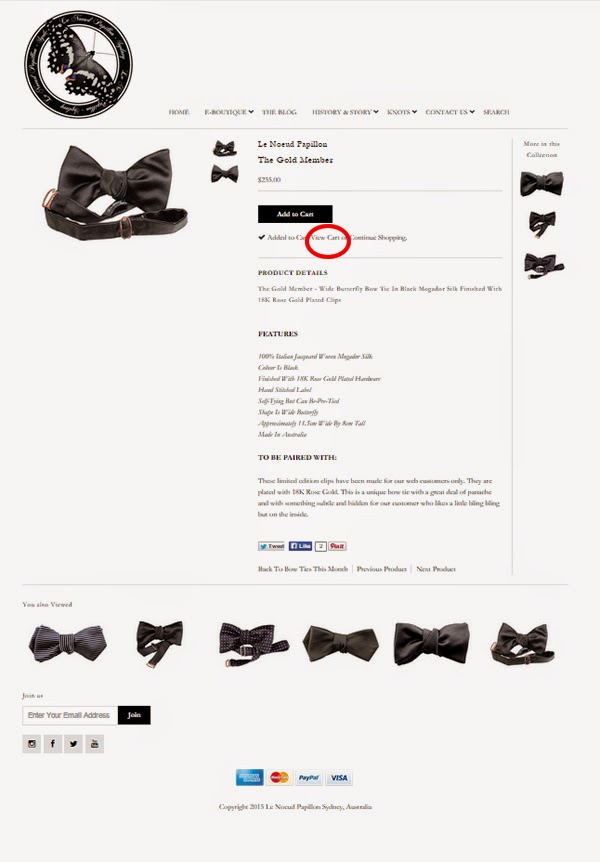Open the Facebook social icon
600x862 pixels.
pyautogui.click(x=53, y=744)
